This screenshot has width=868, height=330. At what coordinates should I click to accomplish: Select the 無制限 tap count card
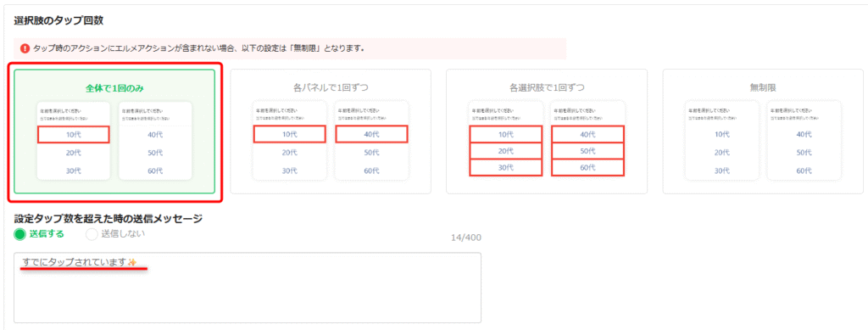(763, 131)
